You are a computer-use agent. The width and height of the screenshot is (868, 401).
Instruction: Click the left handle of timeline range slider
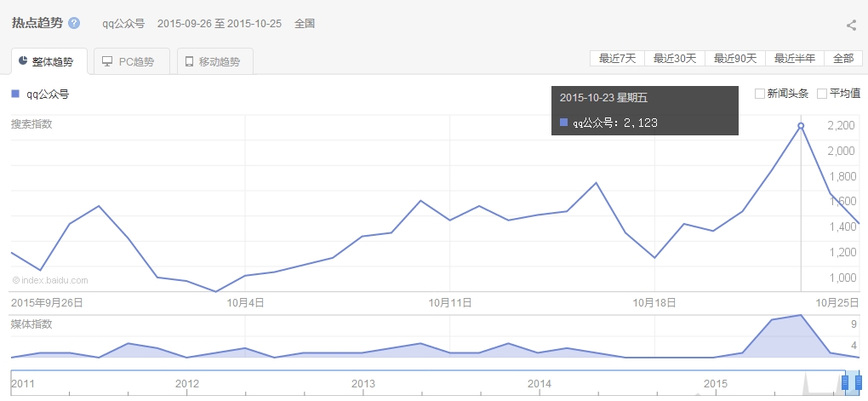(x=845, y=382)
